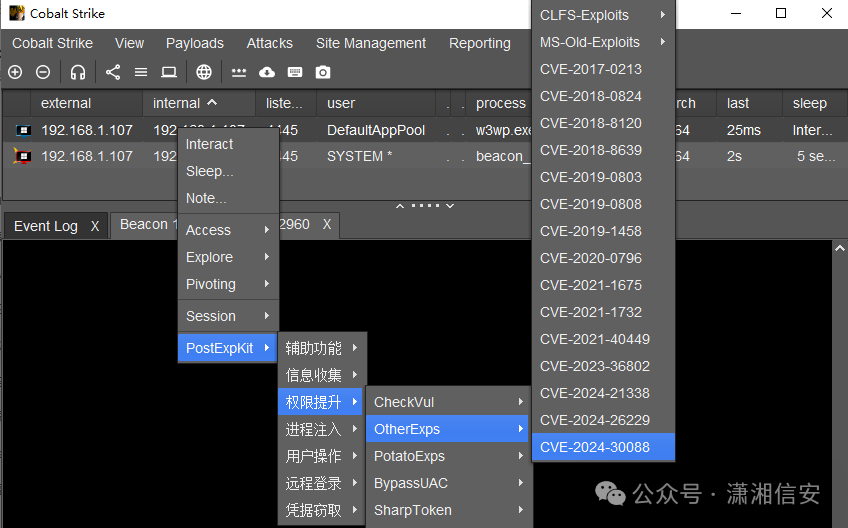Expand the 辅助功能 submenu
This screenshot has height=528, width=848.
point(322,348)
